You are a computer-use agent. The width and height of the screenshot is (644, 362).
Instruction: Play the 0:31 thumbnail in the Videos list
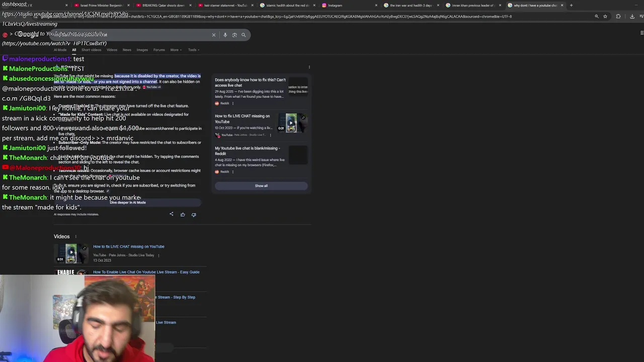coord(71,253)
